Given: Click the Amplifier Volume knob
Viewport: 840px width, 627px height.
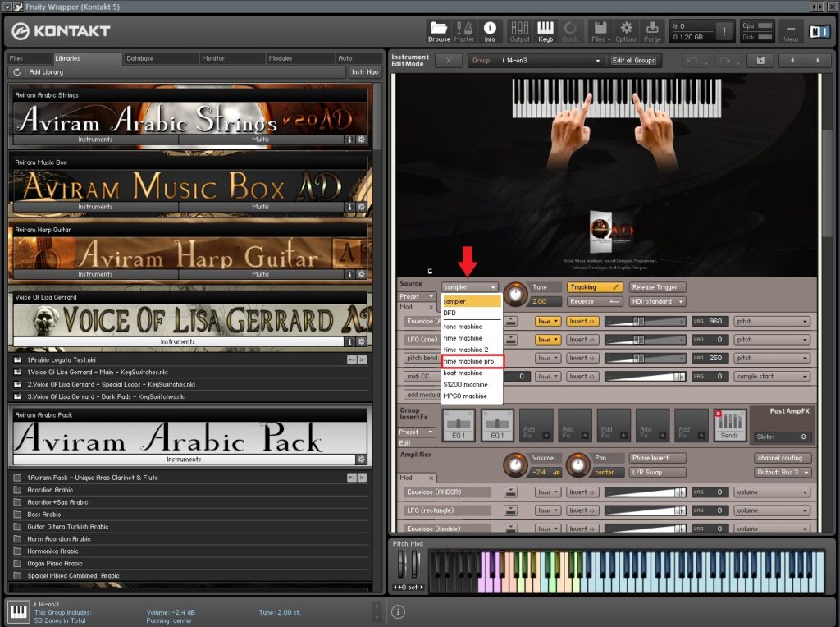Looking at the screenshot, I should 515,465.
